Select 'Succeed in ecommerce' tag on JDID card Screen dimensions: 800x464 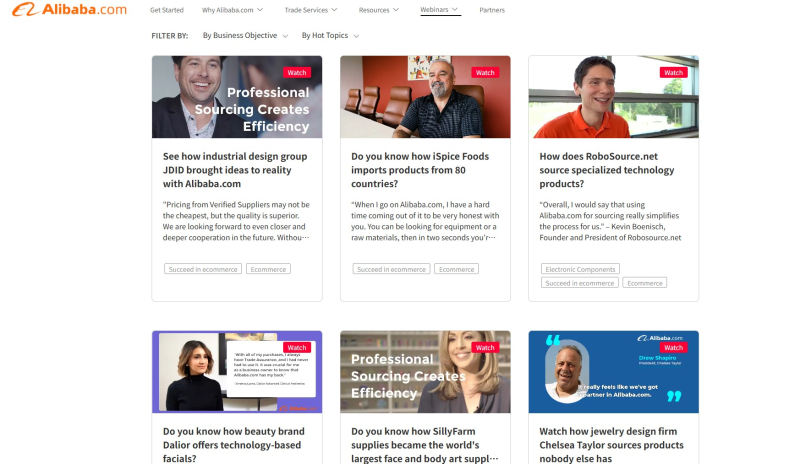click(203, 269)
